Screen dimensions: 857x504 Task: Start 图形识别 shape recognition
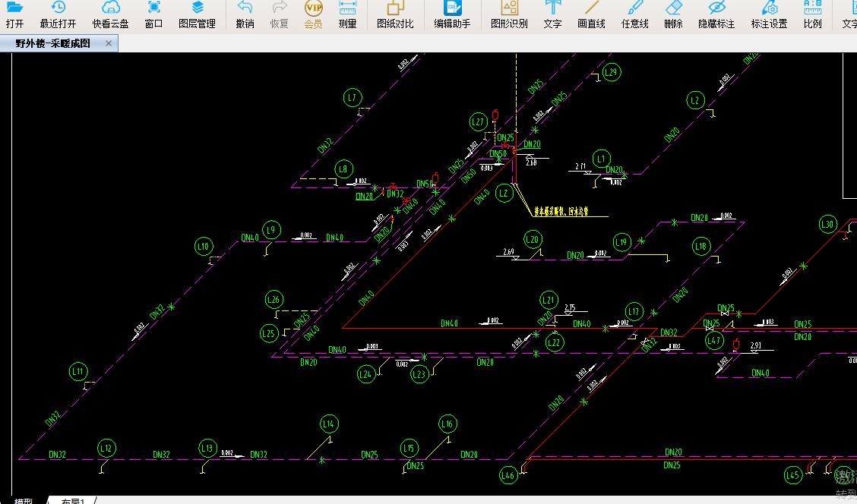click(509, 15)
